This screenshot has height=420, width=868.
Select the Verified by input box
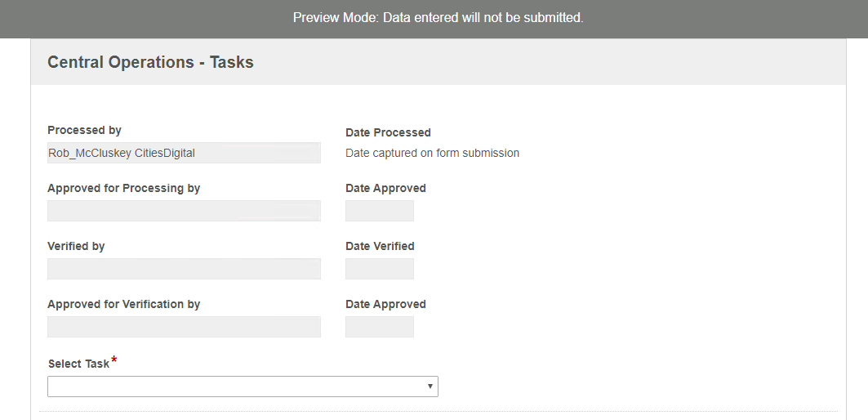pos(184,269)
